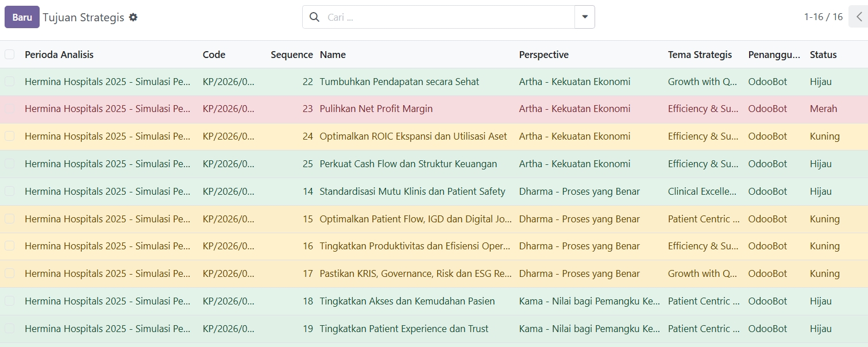868x347 pixels.
Task: Open the search options dropdown arrow
Action: tap(585, 17)
